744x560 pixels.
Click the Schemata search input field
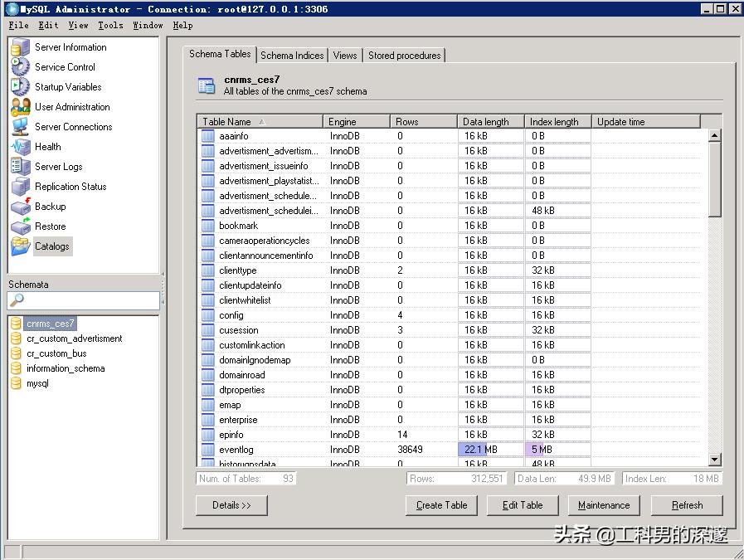pos(83,300)
